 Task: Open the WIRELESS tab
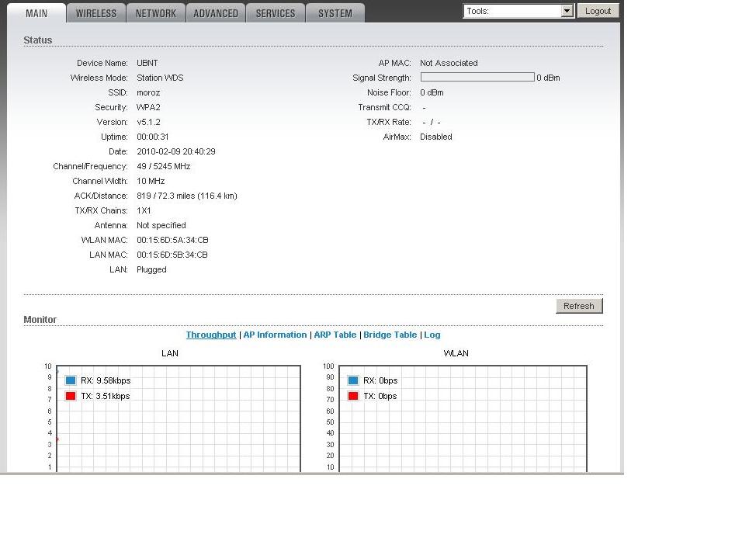[95, 13]
